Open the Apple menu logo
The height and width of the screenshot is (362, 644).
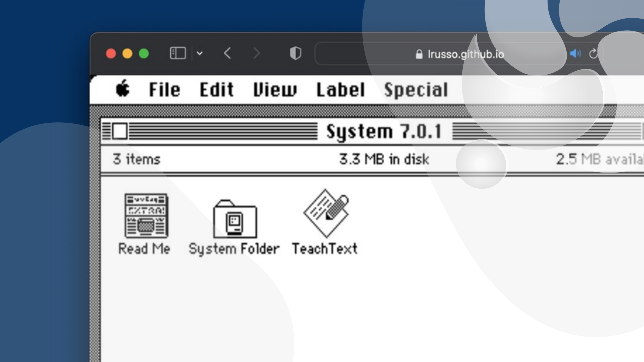[x=123, y=88]
